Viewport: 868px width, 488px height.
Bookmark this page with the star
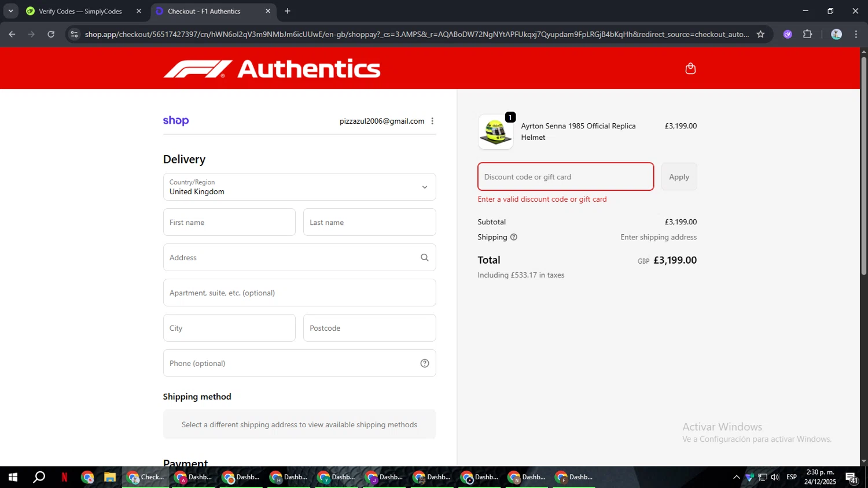coord(760,34)
